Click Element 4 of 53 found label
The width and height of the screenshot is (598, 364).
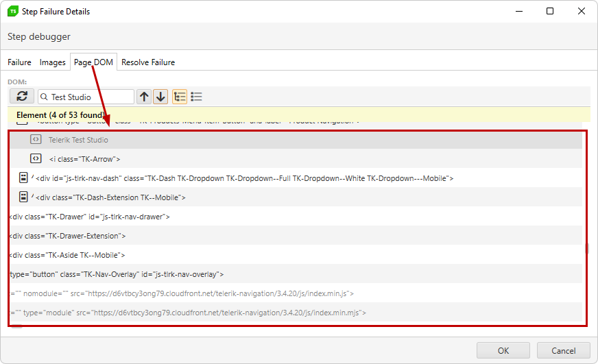coord(60,114)
